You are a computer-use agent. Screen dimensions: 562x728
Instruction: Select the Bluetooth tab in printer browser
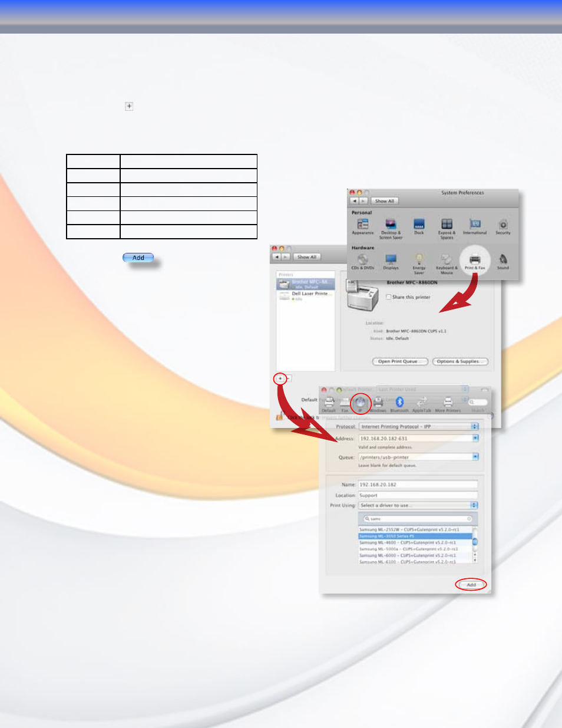pos(399,404)
